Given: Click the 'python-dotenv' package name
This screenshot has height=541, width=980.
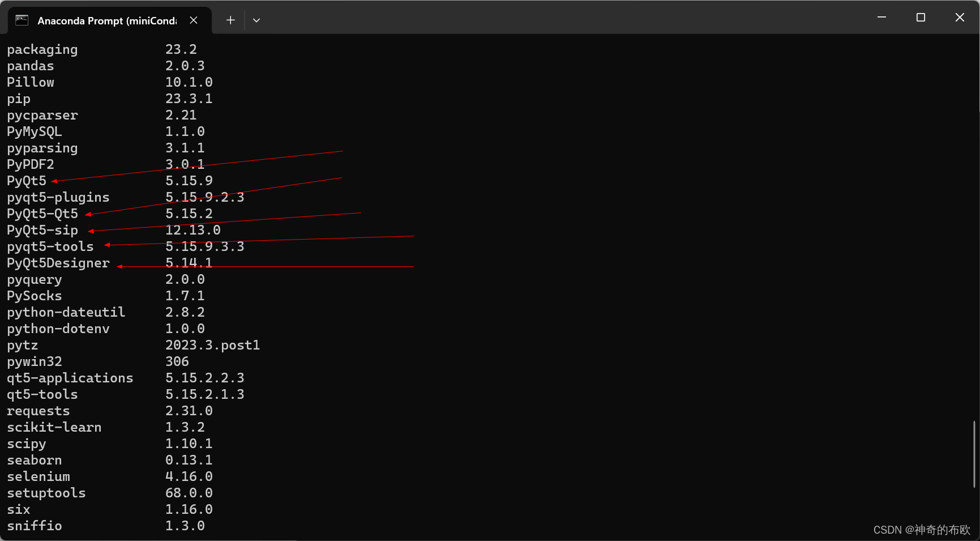Looking at the screenshot, I should [58, 329].
